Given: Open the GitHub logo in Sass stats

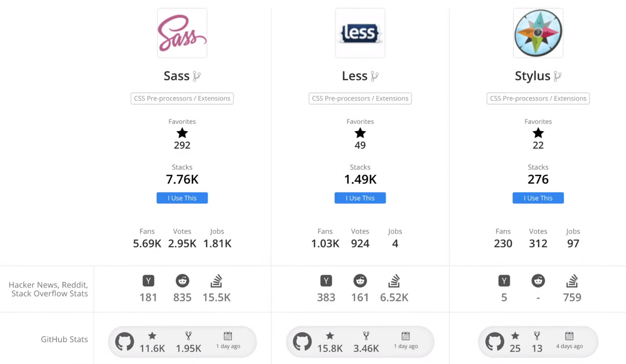Looking at the screenshot, I should (124, 342).
